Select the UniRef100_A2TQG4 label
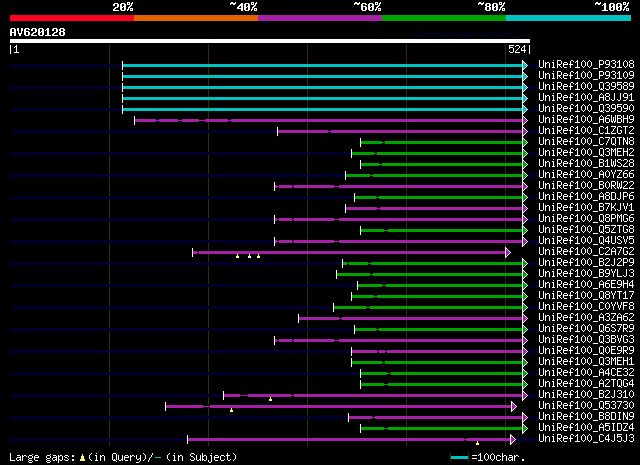Viewport: 640px width, 465px height. pos(586,384)
